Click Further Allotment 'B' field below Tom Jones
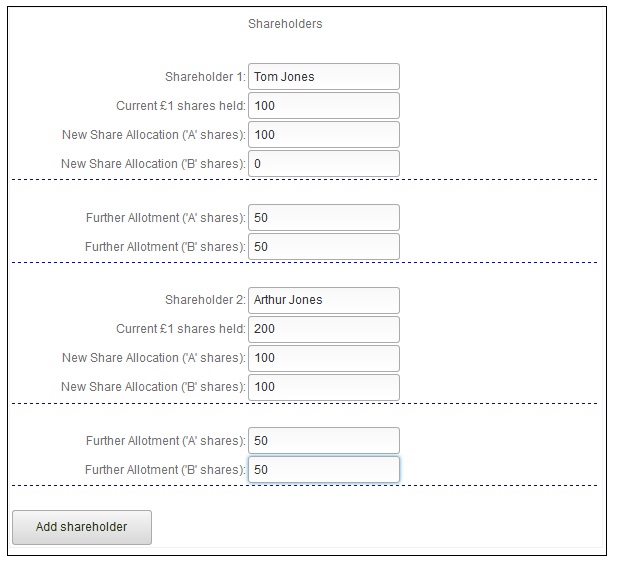Image resolution: width=618 pixels, height=566 pixels. (x=323, y=246)
